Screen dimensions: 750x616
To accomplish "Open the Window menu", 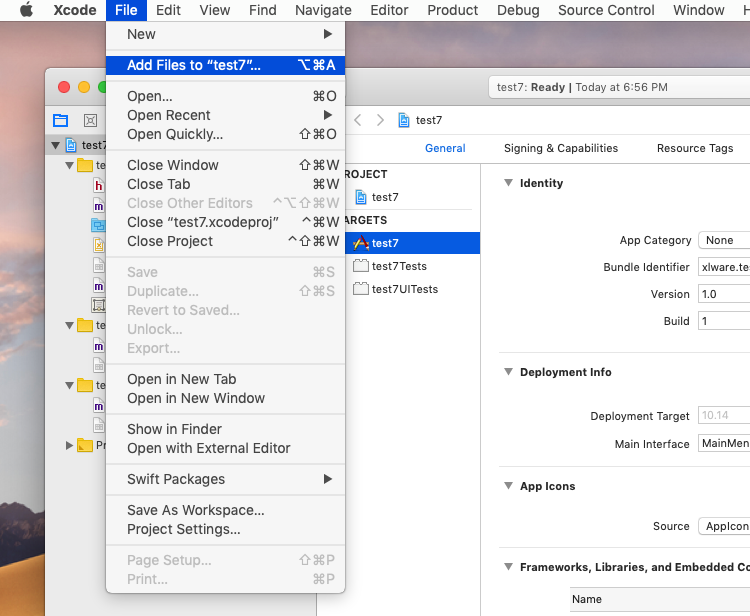I will (x=698, y=10).
